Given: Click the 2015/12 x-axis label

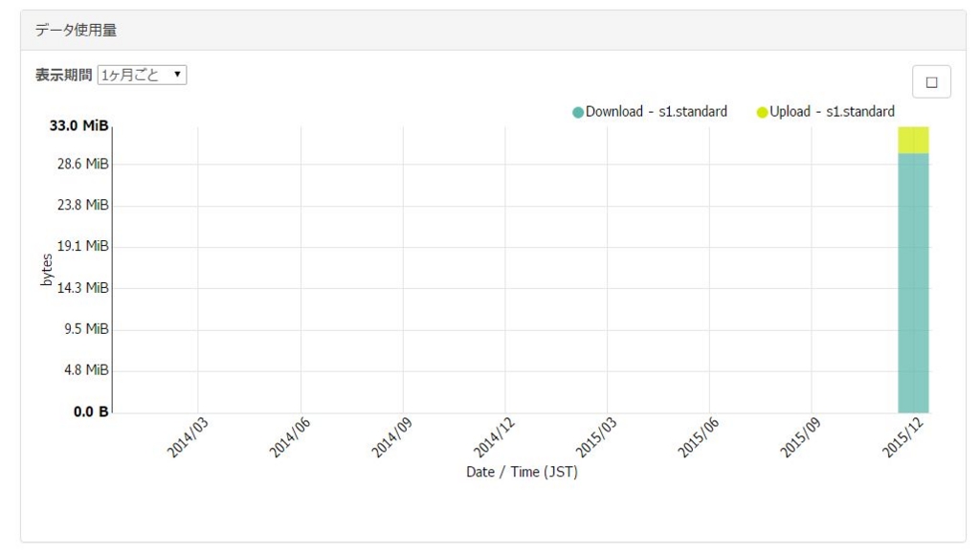Looking at the screenshot, I should pos(902,437).
